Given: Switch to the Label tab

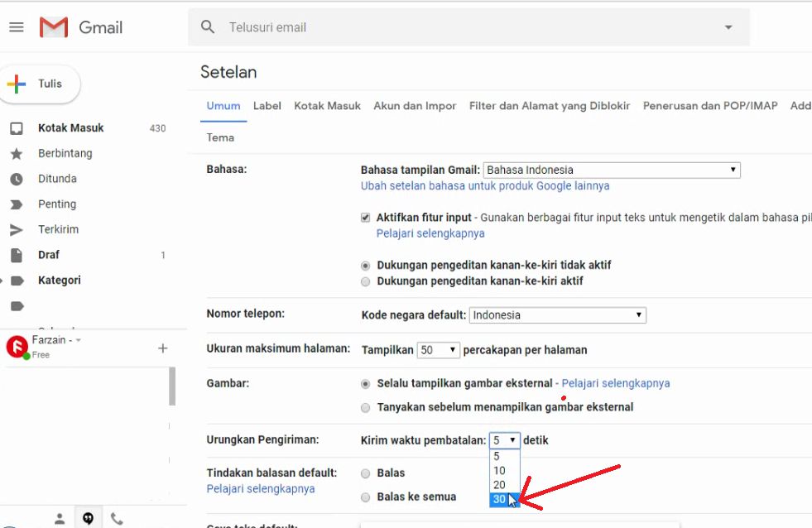Looking at the screenshot, I should (x=267, y=106).
